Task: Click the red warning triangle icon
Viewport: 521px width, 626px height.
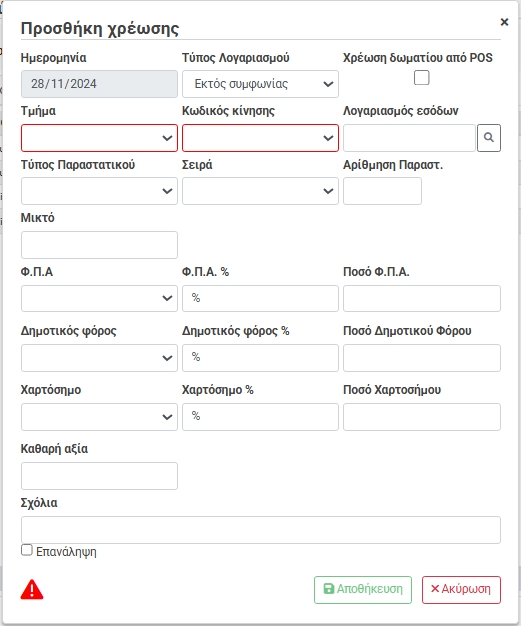Action: [x=32, y=590]
